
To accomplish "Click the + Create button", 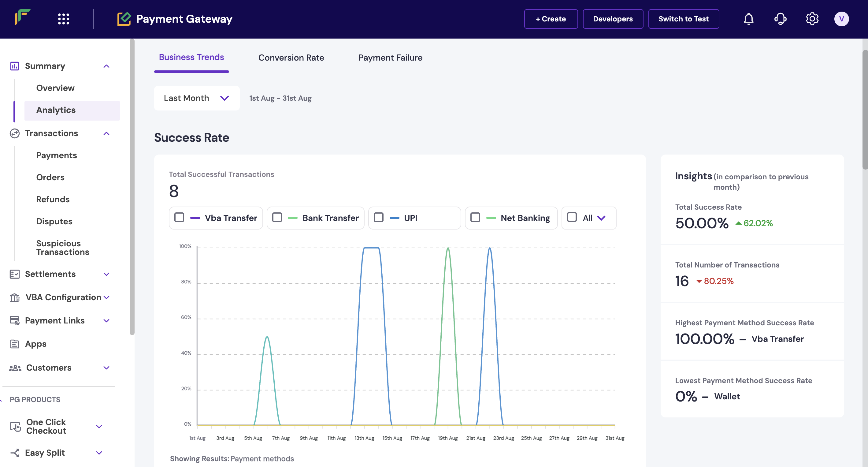I will click(551, 19).
